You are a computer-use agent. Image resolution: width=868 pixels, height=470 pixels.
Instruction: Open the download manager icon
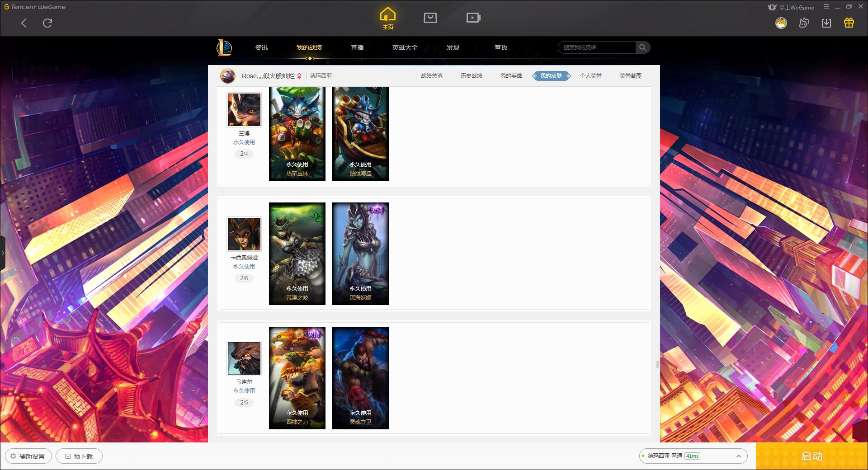point(826,23)
